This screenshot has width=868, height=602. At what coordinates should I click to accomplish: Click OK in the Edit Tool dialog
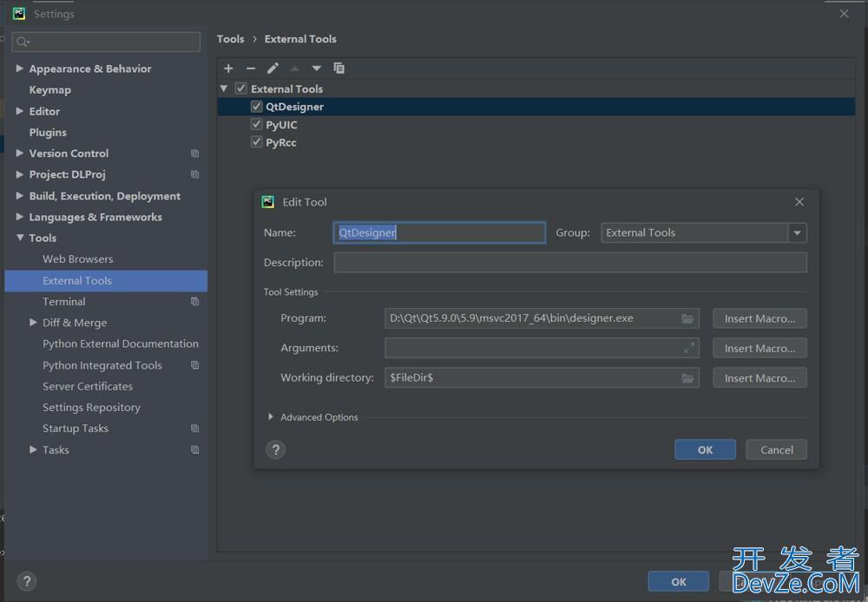coord(705,450)
